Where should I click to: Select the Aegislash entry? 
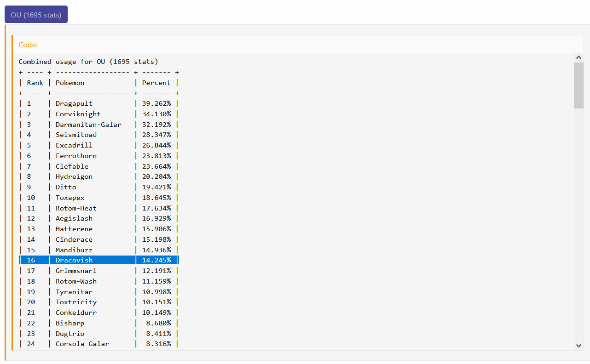point(74,218)
